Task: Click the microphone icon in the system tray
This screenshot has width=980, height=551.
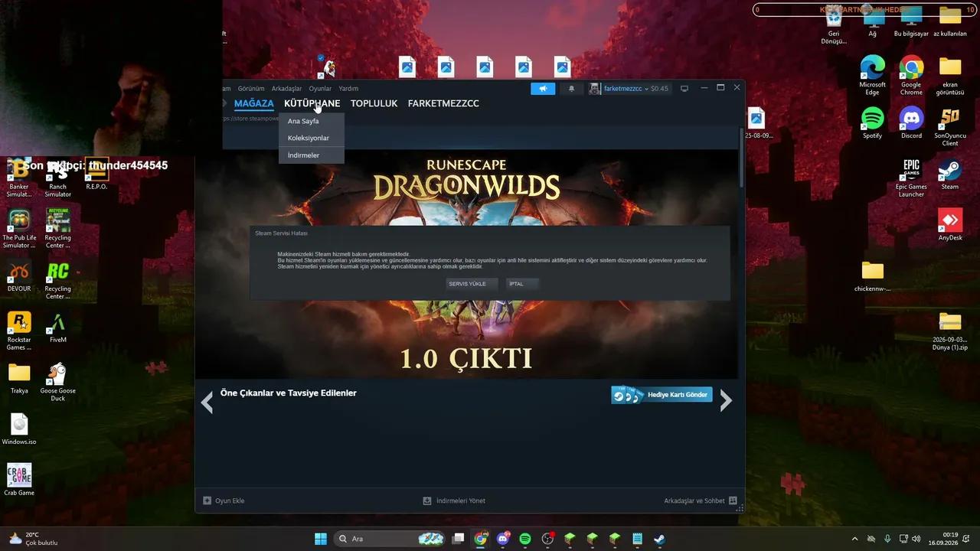Action: [887, 539]
